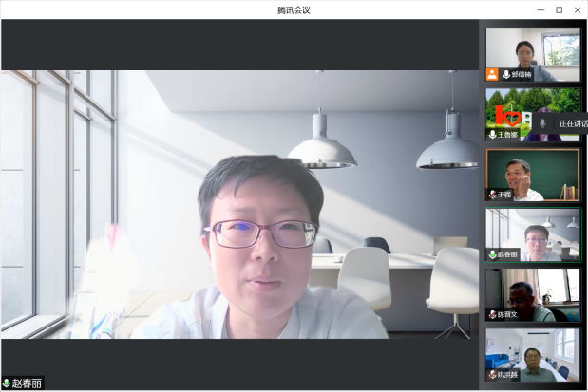Select 王鲁娜's video thumbnail with heart sculpture
Viewport: 588px width, 392px height.
coord(518,109)
